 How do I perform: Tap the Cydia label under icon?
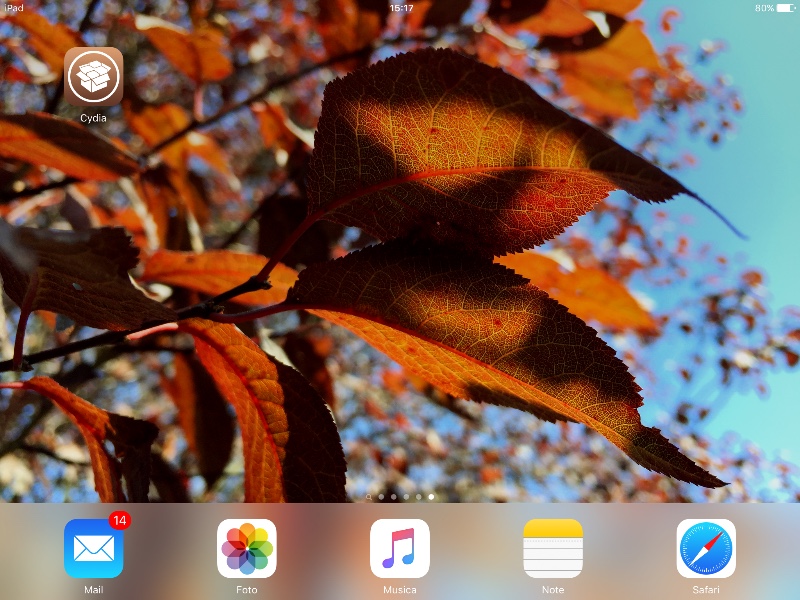pyautogui.click(x=93, y=118)
